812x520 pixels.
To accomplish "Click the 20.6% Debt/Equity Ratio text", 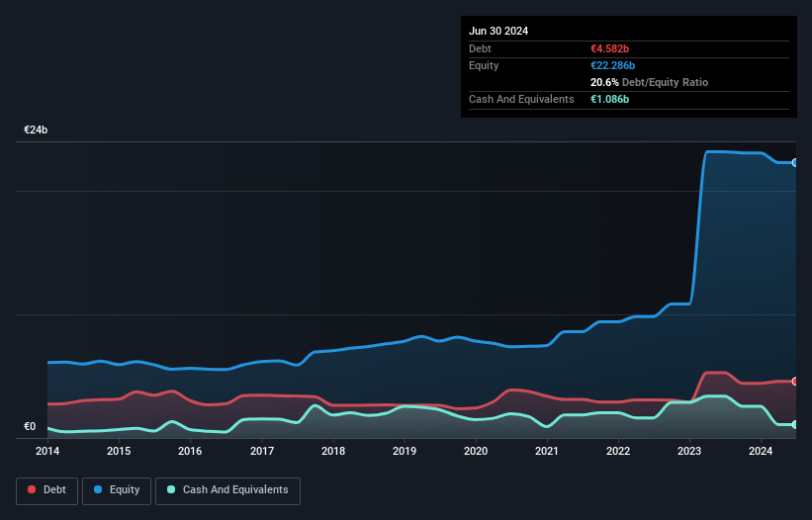I will coord(649,82).
